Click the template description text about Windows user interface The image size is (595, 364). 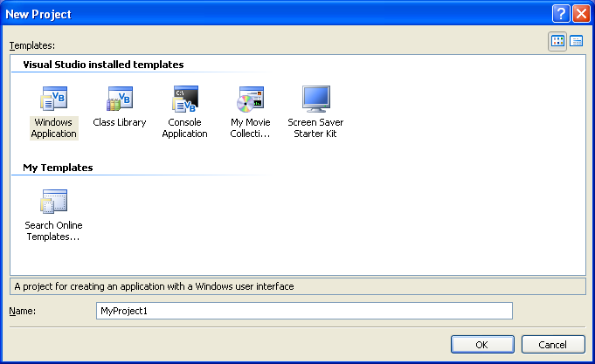154,286
